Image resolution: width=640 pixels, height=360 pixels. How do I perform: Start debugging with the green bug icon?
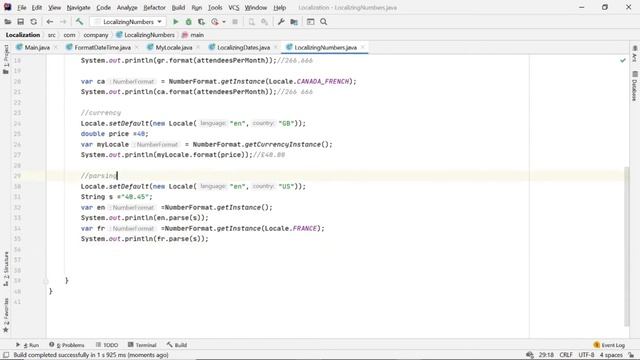tap(189, 22)
